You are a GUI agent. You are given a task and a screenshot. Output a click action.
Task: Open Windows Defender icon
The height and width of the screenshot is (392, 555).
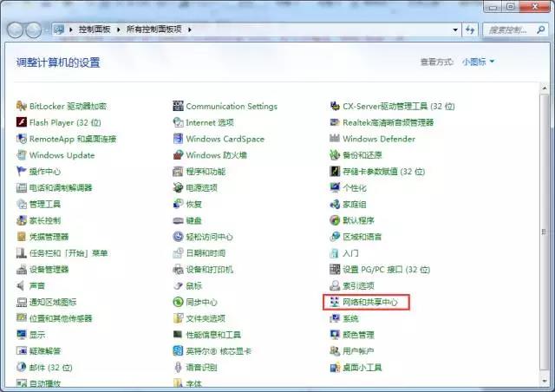pyautogui.click(x=335, y=139)
